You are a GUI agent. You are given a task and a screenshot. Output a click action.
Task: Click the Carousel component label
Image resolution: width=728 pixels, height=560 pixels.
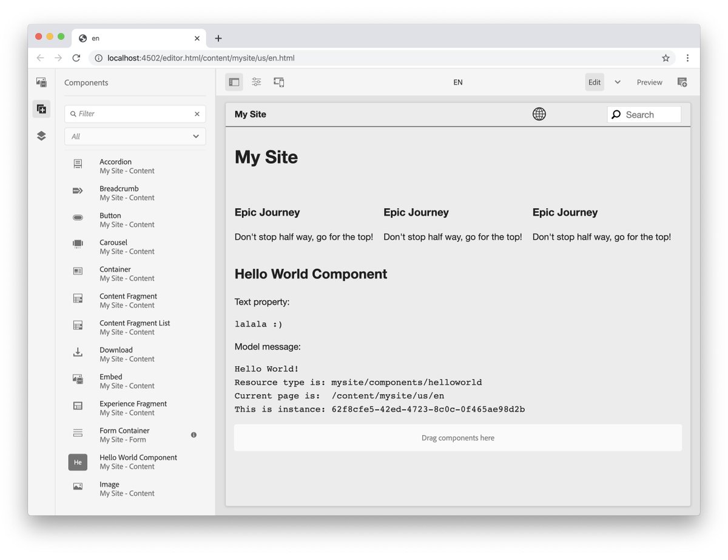pyautogui.click(x=113, y=243)
